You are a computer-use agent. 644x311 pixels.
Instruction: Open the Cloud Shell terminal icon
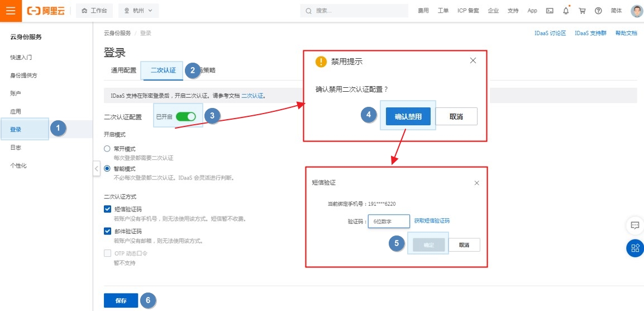[550, 11]
